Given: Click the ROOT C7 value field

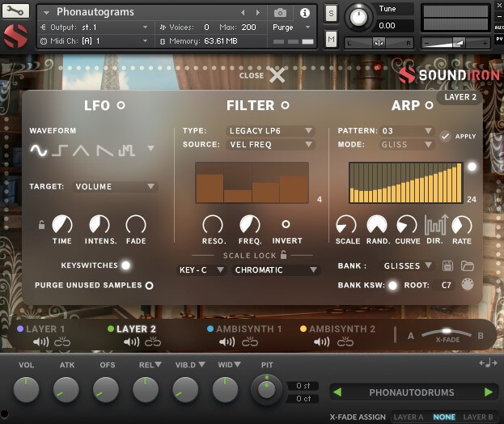Looking at the screenshot, I should coord(446,285).
